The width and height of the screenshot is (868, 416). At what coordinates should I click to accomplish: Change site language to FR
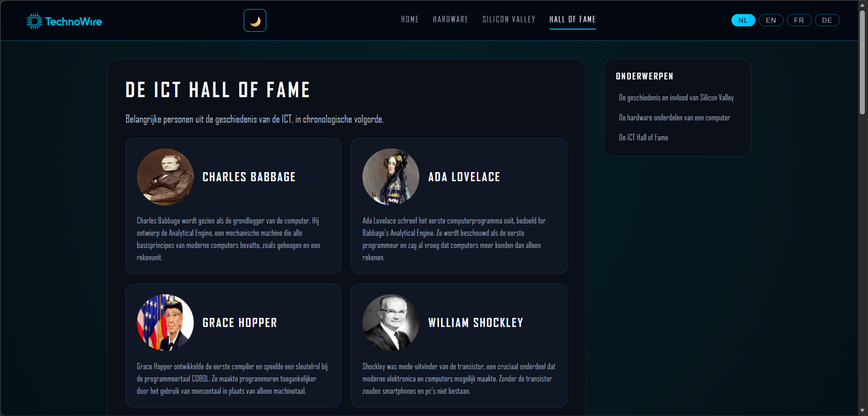click(x=799, y=20)
